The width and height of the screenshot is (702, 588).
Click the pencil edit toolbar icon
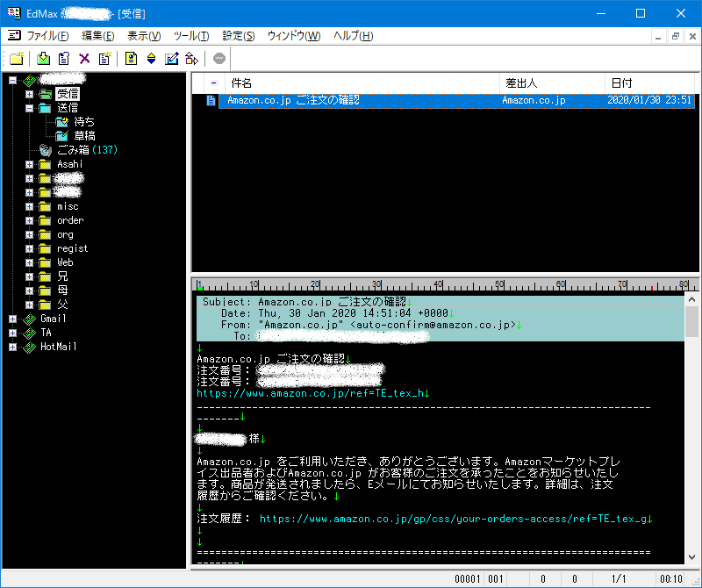click(171, 58)
